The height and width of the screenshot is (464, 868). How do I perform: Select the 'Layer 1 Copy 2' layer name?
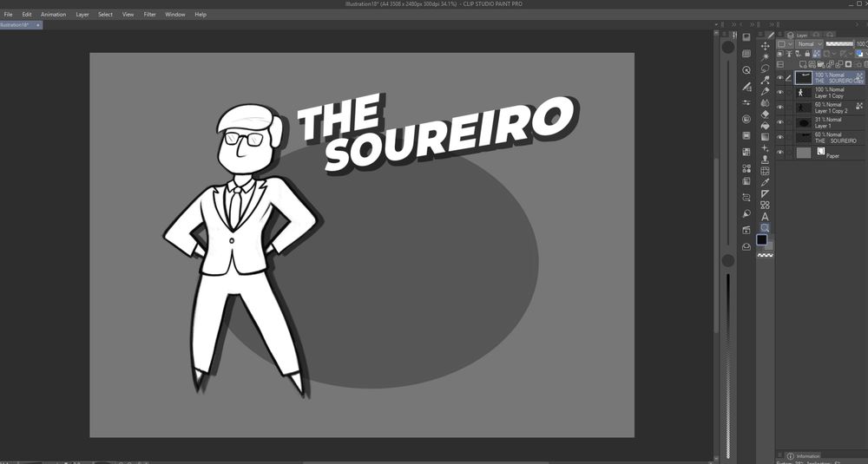(x=831, y=111)
